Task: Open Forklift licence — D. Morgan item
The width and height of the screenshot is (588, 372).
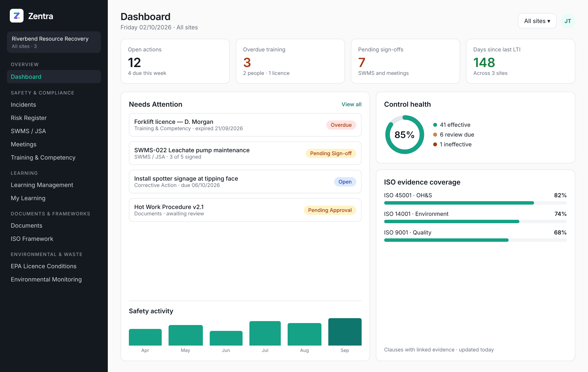Action: pos(245,125)
